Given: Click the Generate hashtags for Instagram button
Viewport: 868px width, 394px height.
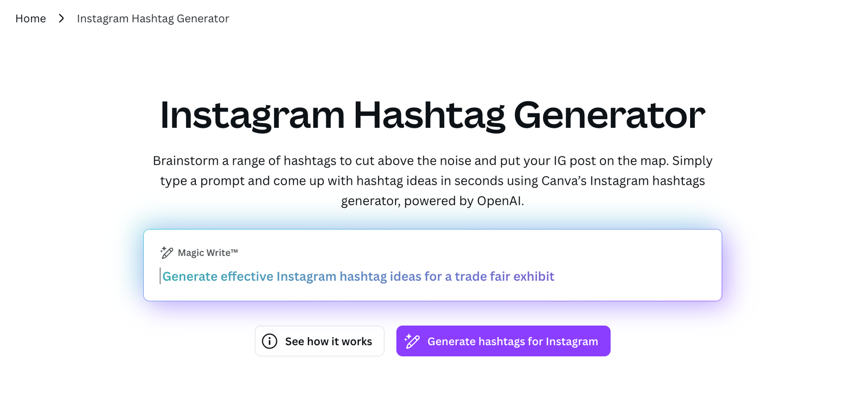Looking at the screenshot, I should (503, 341).
